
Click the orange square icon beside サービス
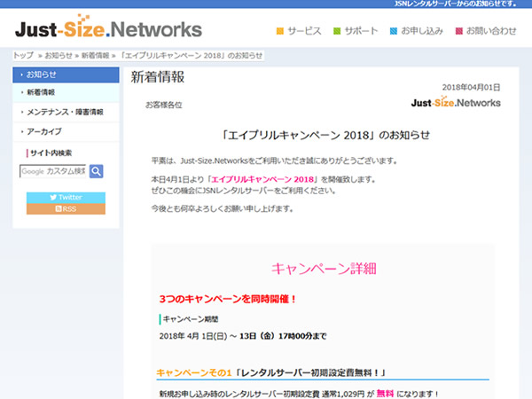(x=280, y=31)
